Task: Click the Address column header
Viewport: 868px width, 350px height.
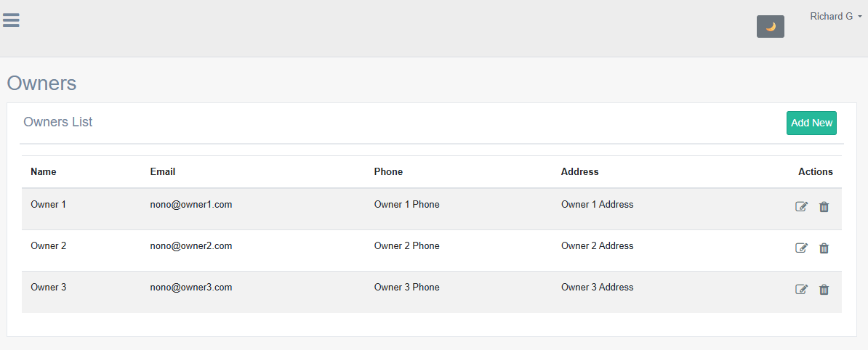Action: click(x=579, y=172)
